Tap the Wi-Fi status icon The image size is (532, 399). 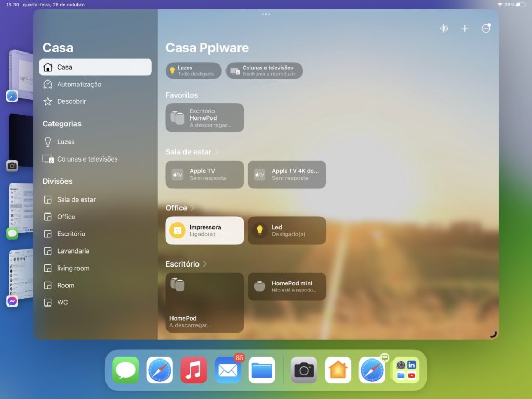click(500, 4)
